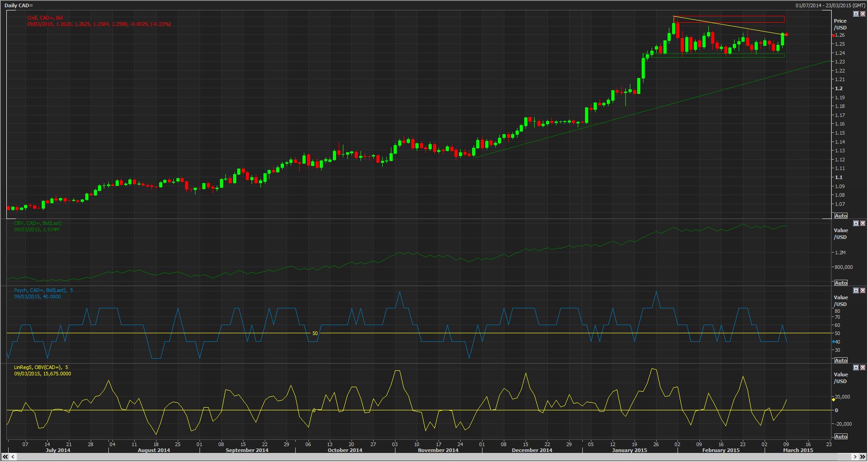Click Auto scale on the Psych axis
868x462 pixels.
pos(840,360)
